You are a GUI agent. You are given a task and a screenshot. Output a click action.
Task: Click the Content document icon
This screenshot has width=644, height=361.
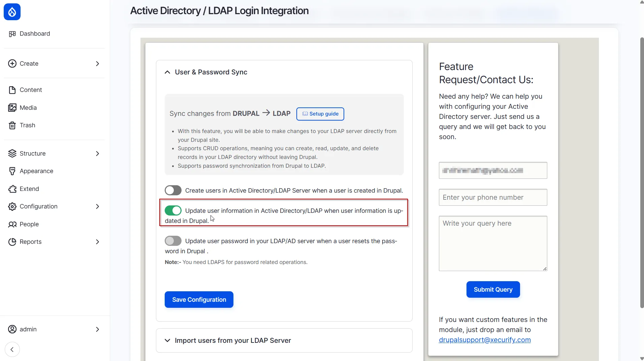click(x=12, y=90)
